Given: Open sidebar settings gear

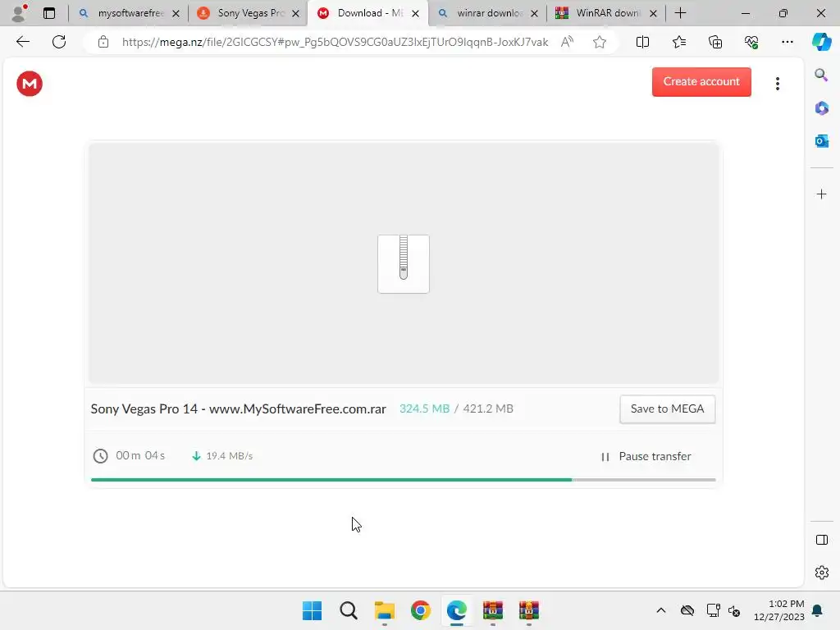Looking at the screenshot, I should 821,573.
